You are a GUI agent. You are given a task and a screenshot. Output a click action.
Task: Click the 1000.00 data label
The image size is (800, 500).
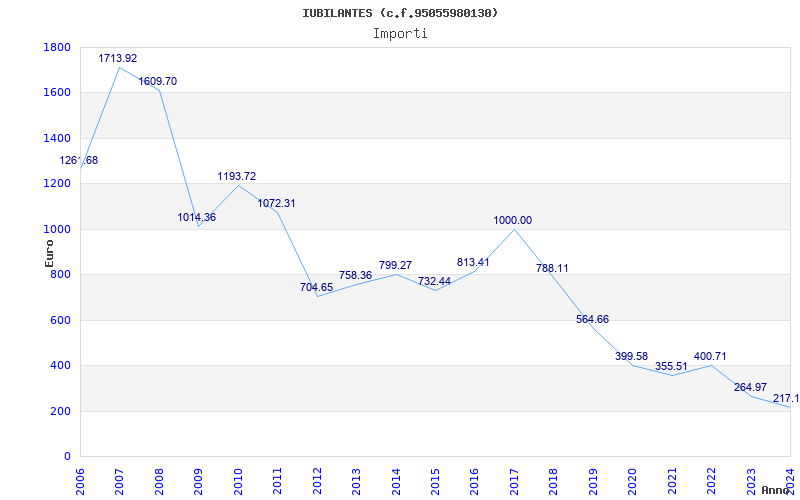(513, 220)
